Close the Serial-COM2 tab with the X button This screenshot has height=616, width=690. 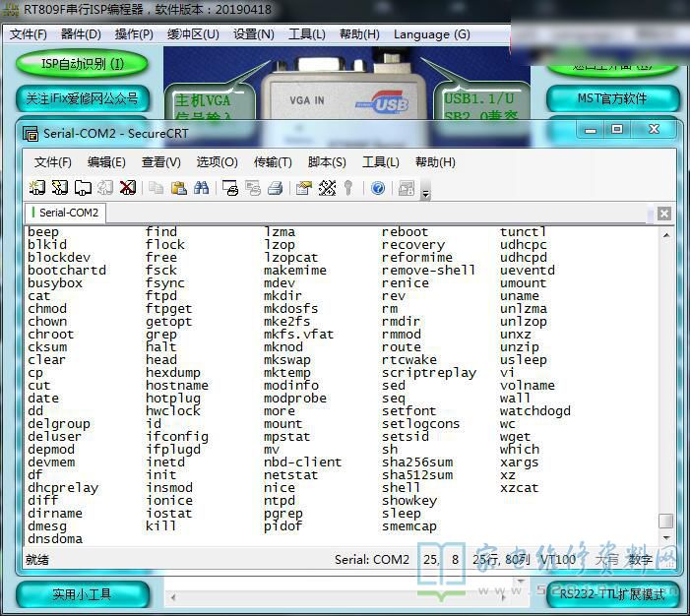[x=664, y=214]
